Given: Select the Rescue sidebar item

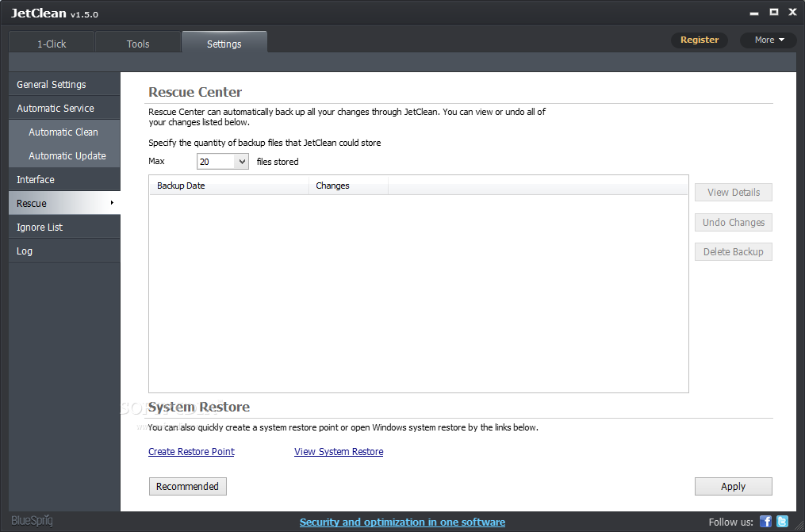Looking at the screenshot, I should (x=64, y=203).
